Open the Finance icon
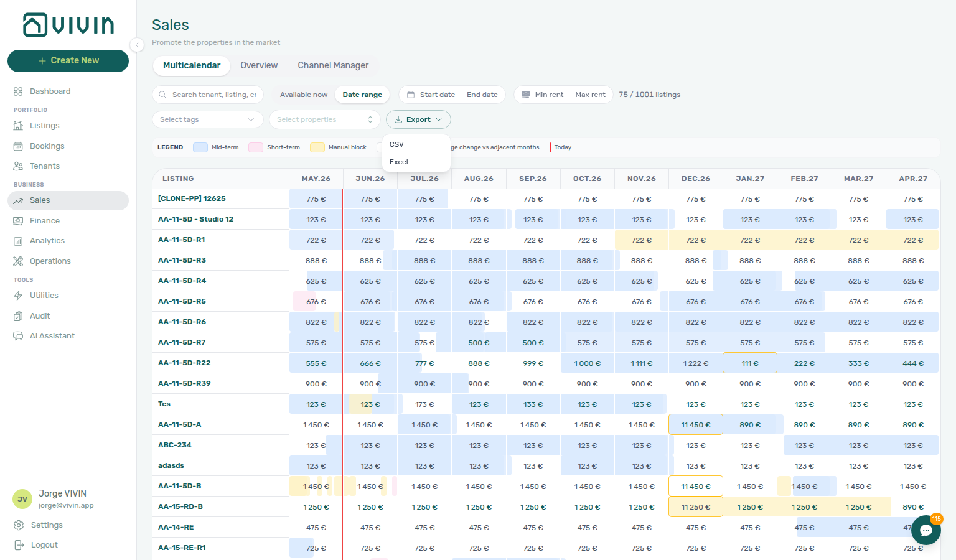The width and height of the screenshot is (956, 560). point(18,221)
